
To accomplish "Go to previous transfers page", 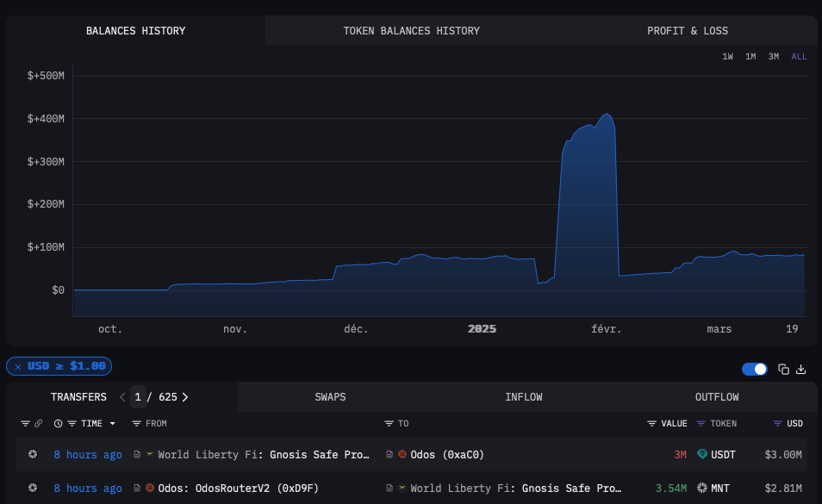I will click(x=122, y=397).
